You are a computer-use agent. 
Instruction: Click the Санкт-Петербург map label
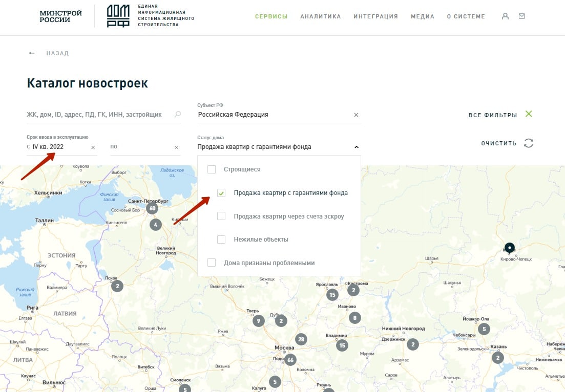[148, 201]
